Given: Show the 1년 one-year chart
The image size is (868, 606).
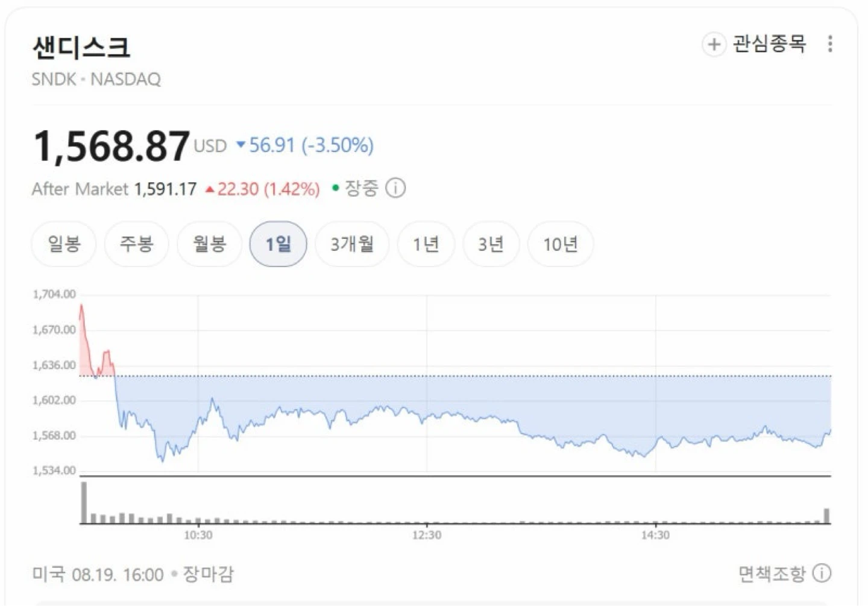Looking at the screenshot, I should pos(426,244).
